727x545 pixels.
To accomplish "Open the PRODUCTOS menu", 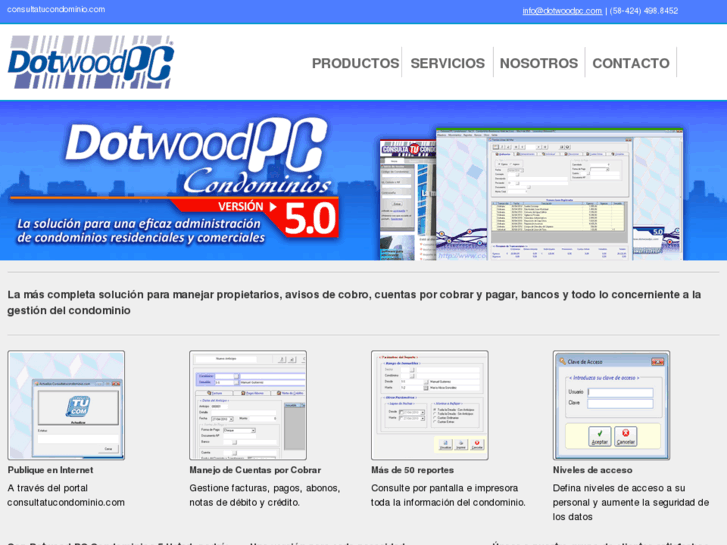I will [x=355, y=63].
